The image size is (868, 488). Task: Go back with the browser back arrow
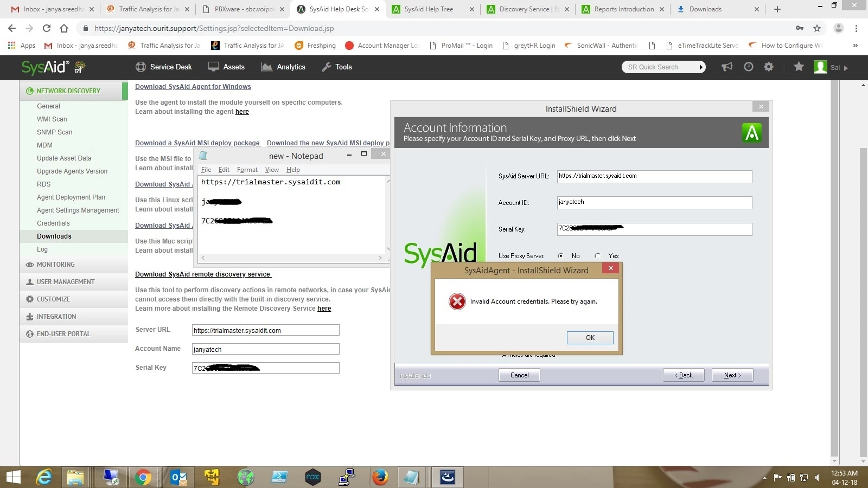[12, 28]
